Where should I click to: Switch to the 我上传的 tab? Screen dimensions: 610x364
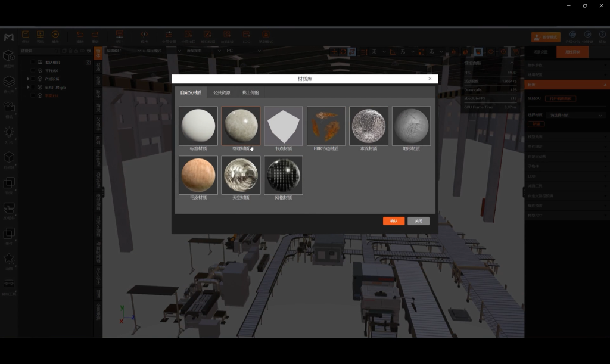[250, 92]
